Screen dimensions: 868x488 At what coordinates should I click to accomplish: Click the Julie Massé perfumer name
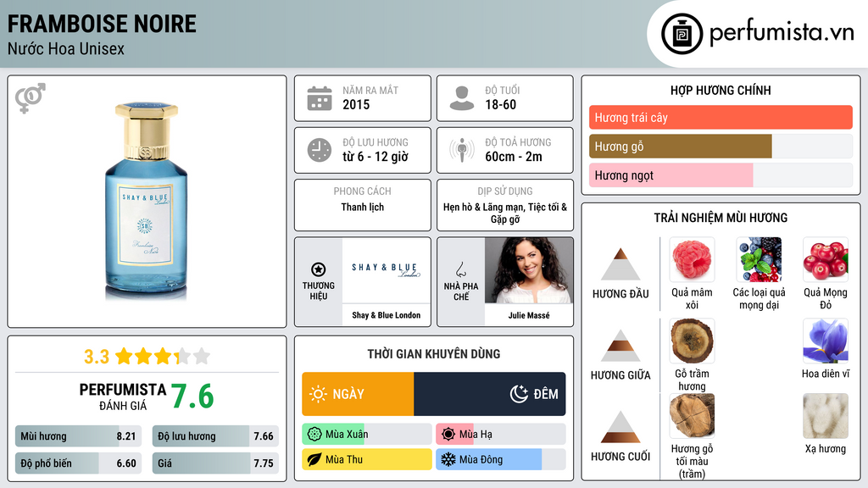529,315
